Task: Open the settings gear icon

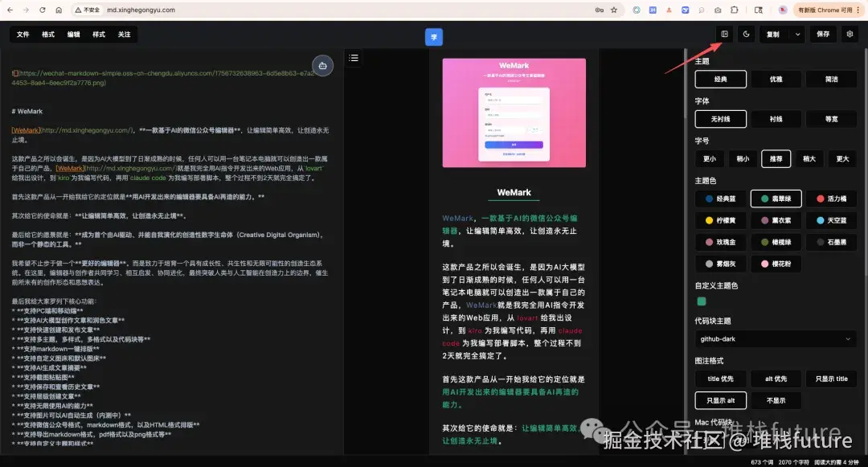Action: 850,34
